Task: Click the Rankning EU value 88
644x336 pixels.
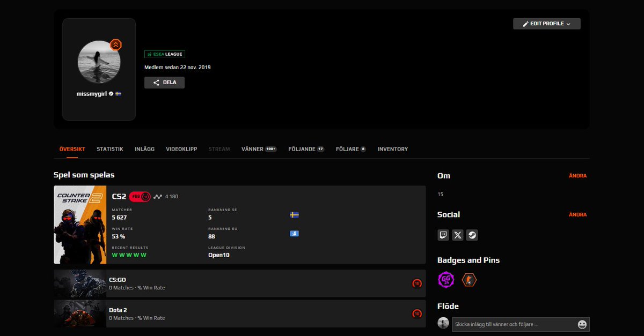Action: tap(211, 236)
